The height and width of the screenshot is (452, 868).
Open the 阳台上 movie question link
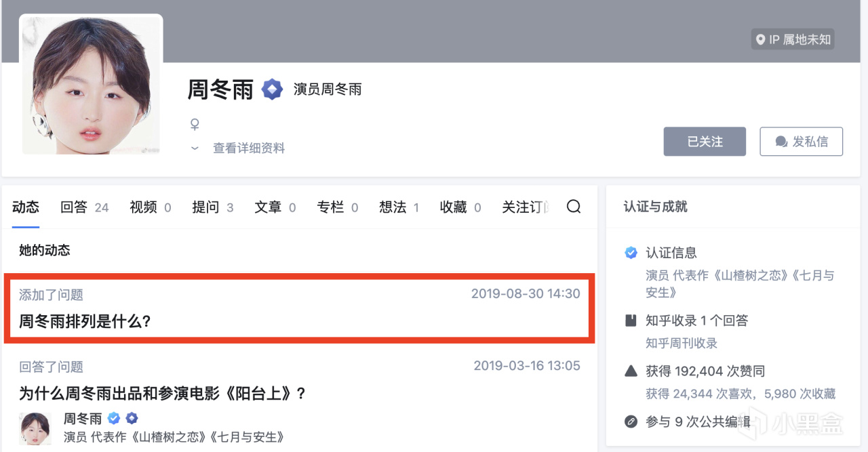coord(163,393)
